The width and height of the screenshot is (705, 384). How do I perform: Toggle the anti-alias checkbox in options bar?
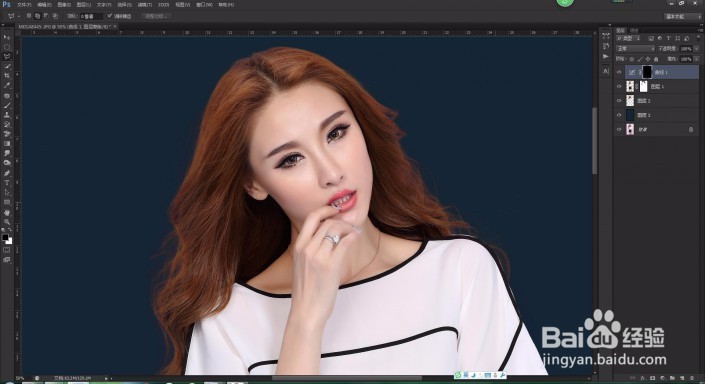[109, 16]
